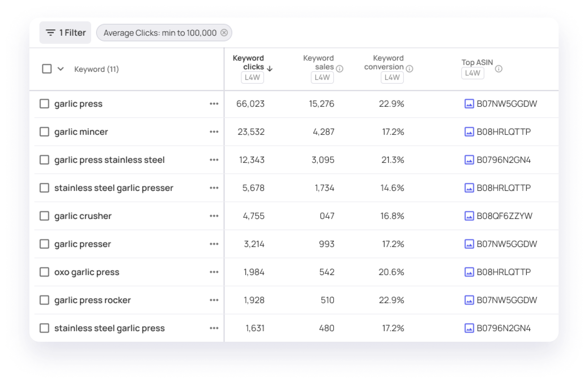588x383 pixels.
Task: Select the garlic press rocker checkbox
Action: click(x=45, y=300)
